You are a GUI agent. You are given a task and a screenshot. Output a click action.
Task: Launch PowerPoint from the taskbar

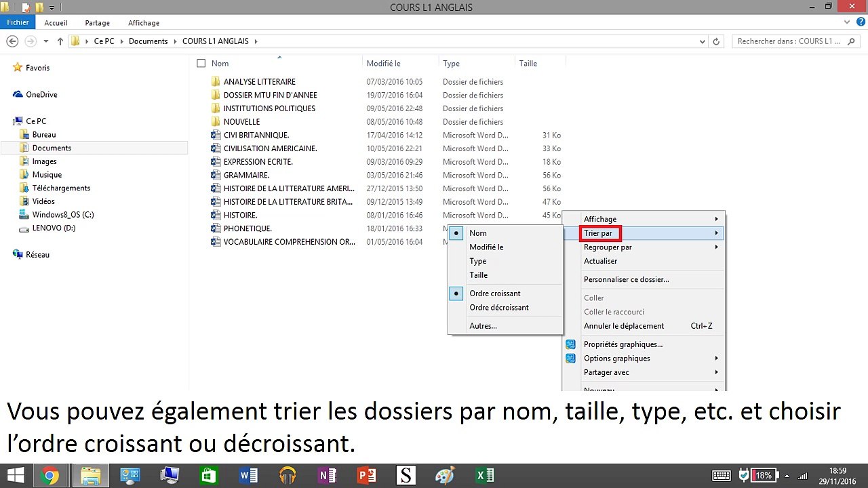coord(367,476)
